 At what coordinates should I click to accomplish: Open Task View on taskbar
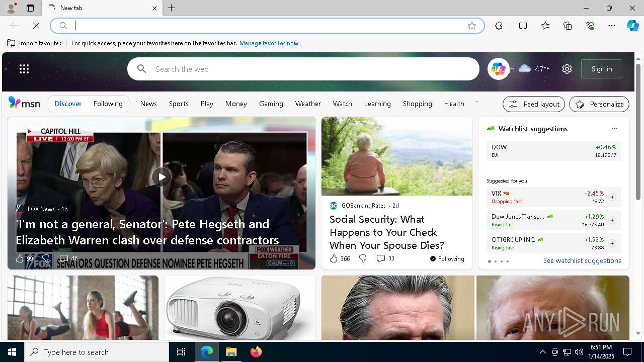(x=181, y=352)
